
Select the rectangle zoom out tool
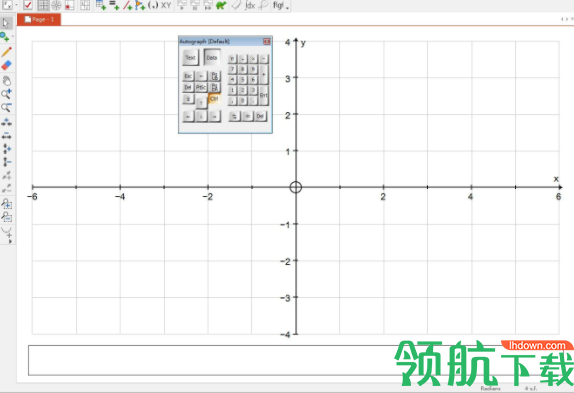[x=6, y=217]
